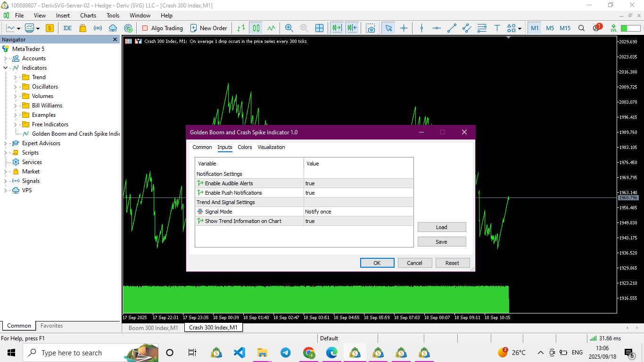Toggle the chart shift option
The width and height of the screenshot is (644, 362).
pyautogui.click(x=352, y=28)
